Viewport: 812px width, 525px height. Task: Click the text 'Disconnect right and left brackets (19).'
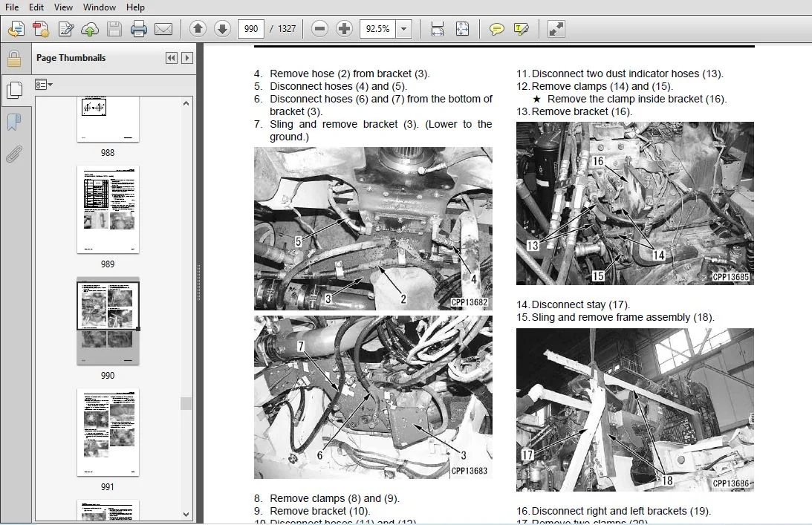621,510
